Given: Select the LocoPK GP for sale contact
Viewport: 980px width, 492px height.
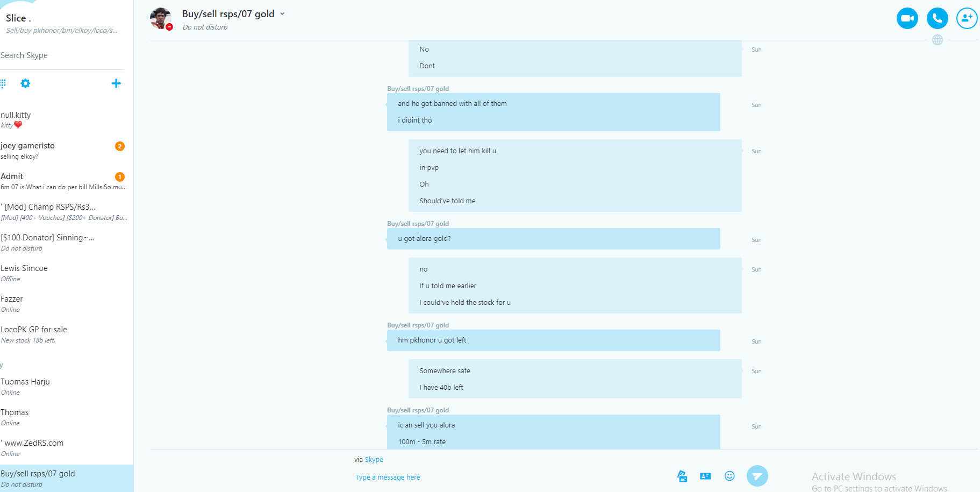Looking at the screenshot, I should (x=65, y=334).
